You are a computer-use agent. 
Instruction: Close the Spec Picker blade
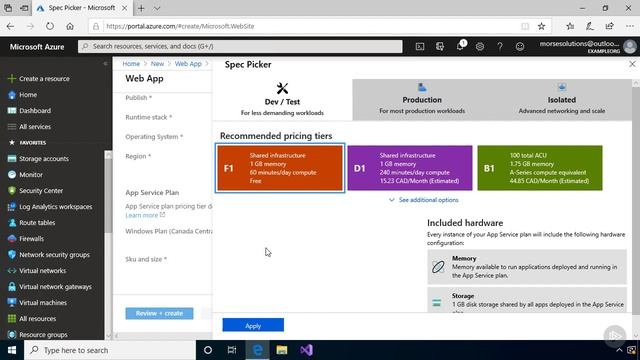632,64
